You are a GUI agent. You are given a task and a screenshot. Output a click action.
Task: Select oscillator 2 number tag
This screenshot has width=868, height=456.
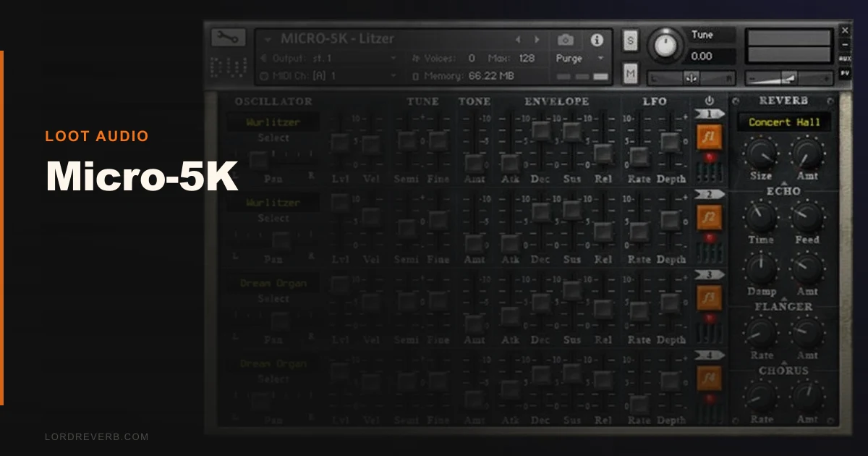[x=709, y=195]
